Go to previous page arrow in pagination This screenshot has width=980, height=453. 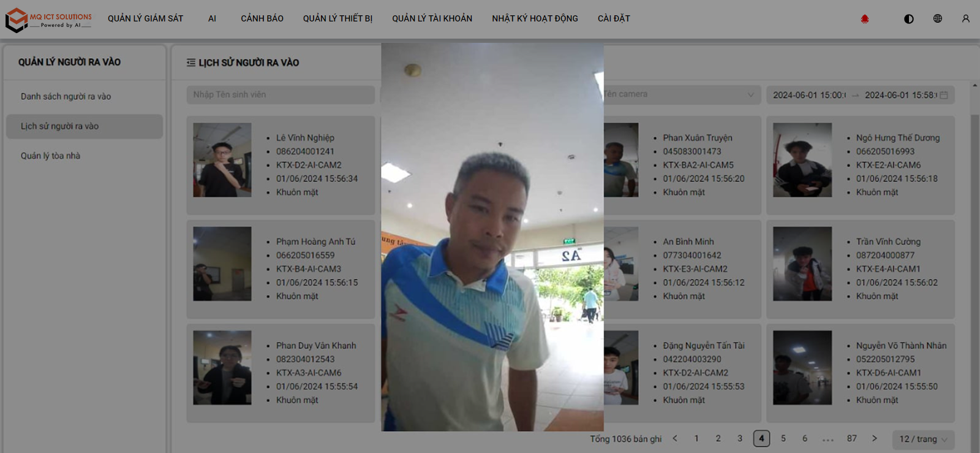675,438
